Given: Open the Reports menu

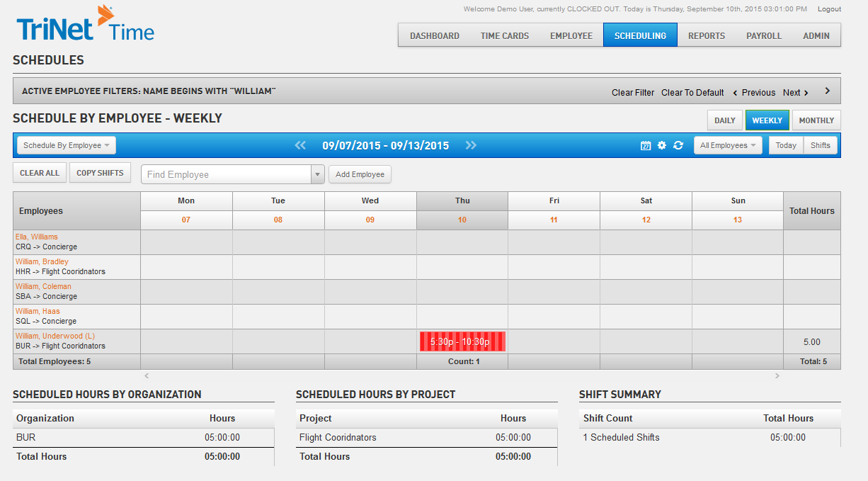Looking at the screenshot, I should (707, 35).
